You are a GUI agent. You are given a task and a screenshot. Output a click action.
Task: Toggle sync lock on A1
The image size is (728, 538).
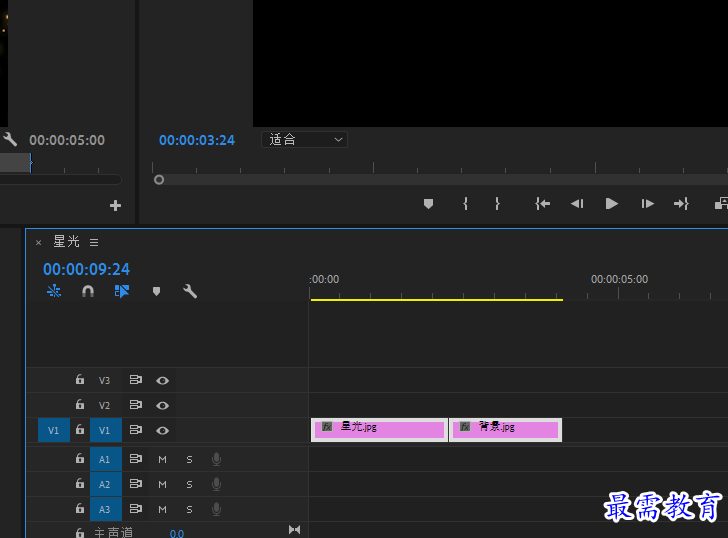tap(136, 459)
